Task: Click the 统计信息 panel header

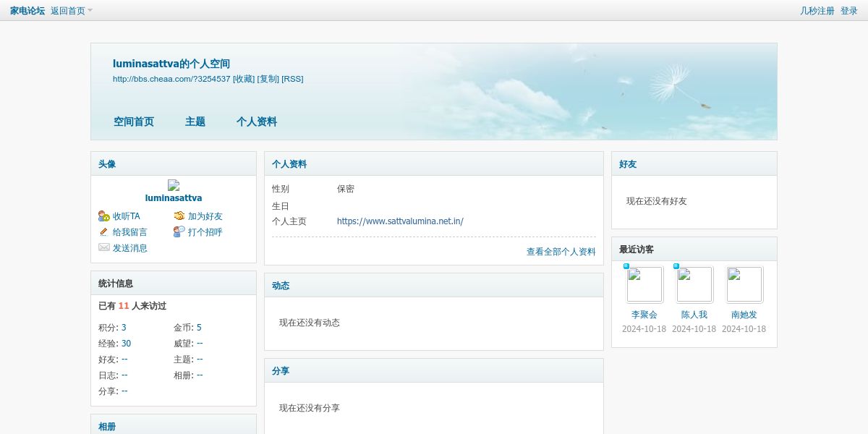Action: 174,284
